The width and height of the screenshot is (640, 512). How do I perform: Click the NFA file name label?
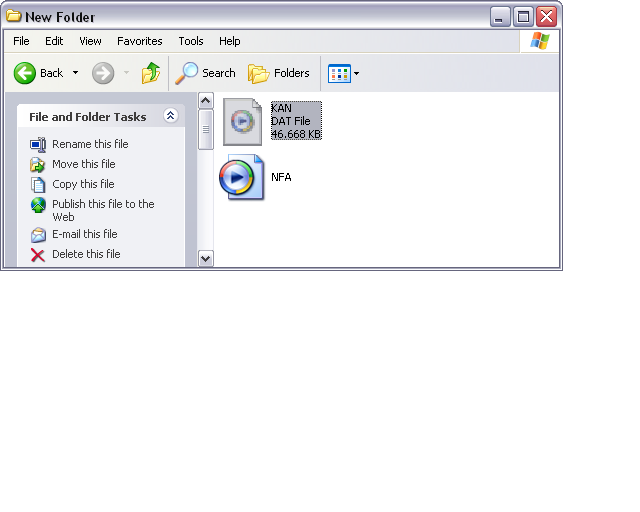pos(281,177)
